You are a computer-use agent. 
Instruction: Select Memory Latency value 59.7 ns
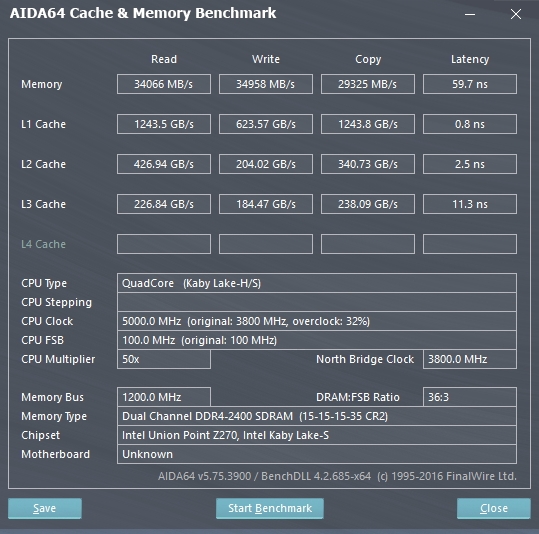[470, 84]
